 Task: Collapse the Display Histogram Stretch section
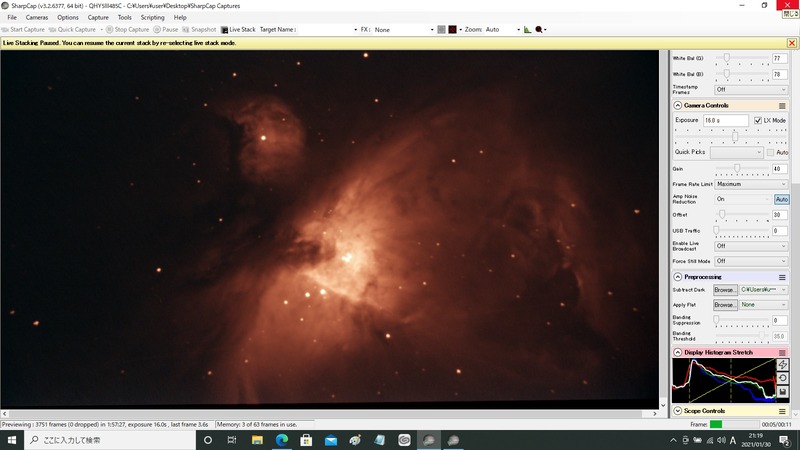pos(678,353)
